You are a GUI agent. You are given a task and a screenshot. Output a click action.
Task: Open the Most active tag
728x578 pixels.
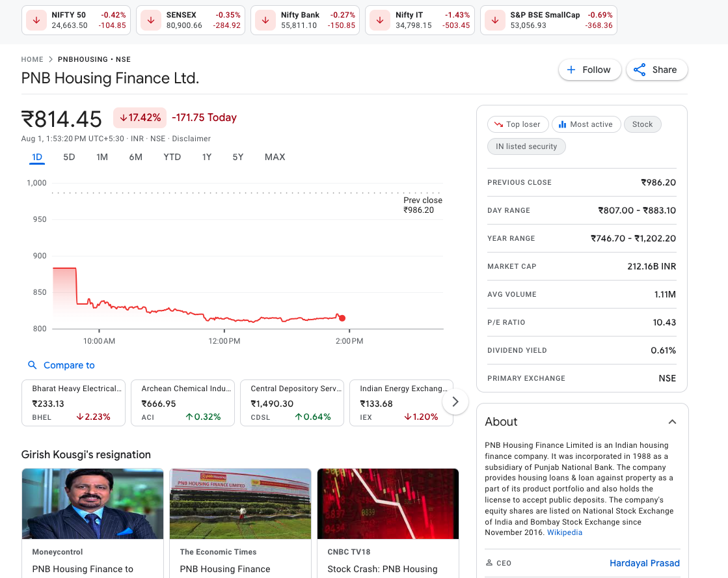click(586, 124)
